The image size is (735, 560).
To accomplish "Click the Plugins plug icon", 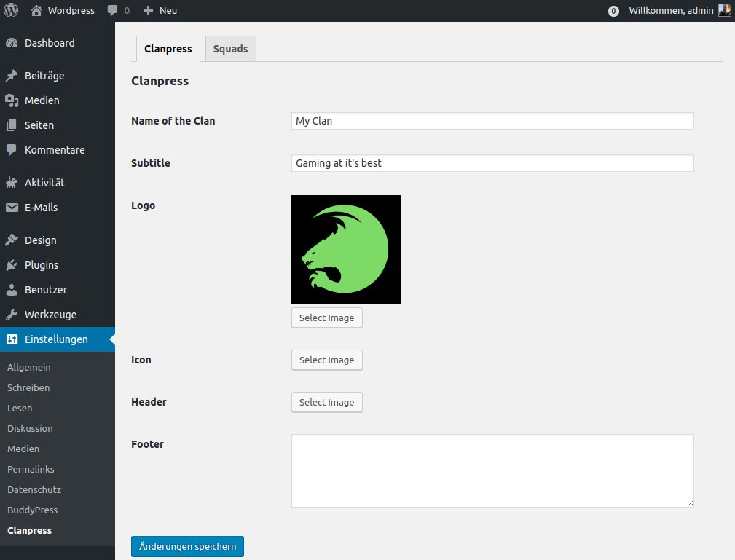I will click(12, 265).
